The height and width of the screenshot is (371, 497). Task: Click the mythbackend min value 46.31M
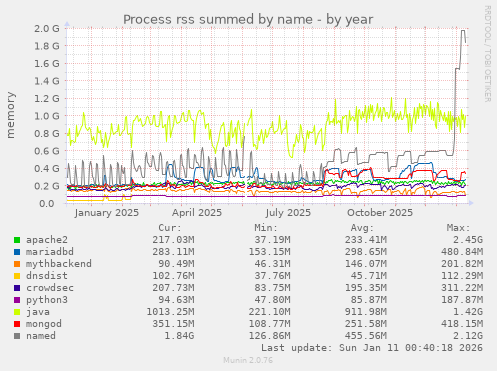click(x=272, y=264)
